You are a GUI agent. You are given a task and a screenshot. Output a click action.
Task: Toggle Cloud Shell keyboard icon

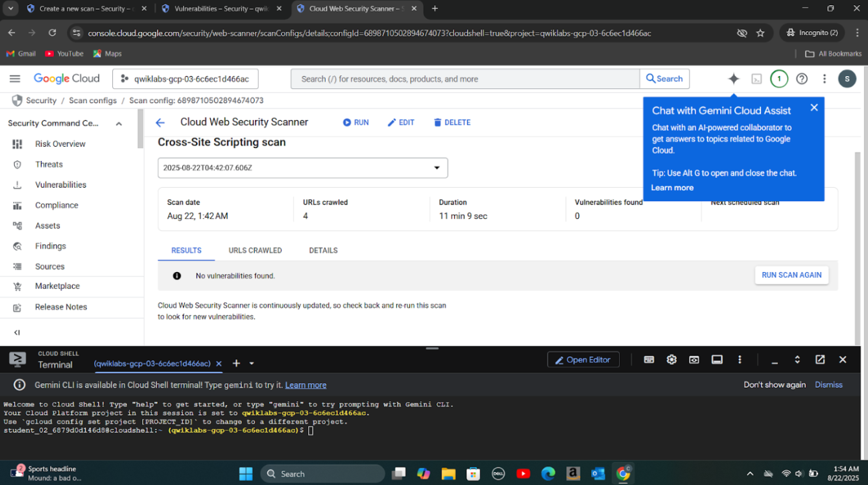coord(649,360)
